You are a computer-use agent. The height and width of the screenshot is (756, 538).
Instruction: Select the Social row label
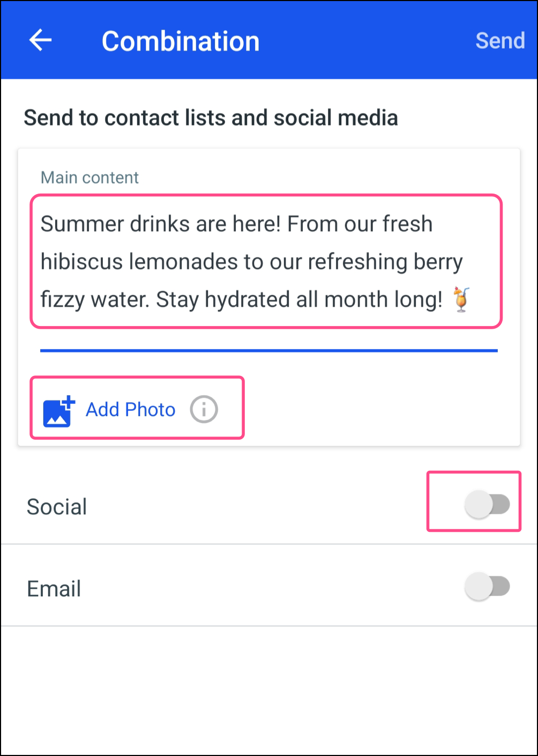(x=57, y=507)
